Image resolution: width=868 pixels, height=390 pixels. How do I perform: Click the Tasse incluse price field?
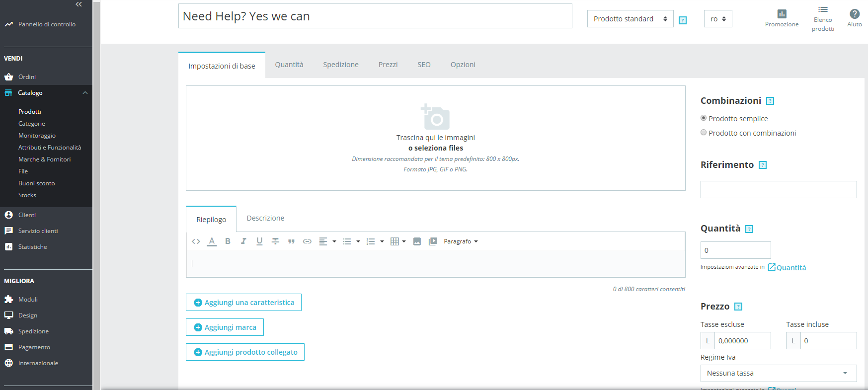pos(828,341)
